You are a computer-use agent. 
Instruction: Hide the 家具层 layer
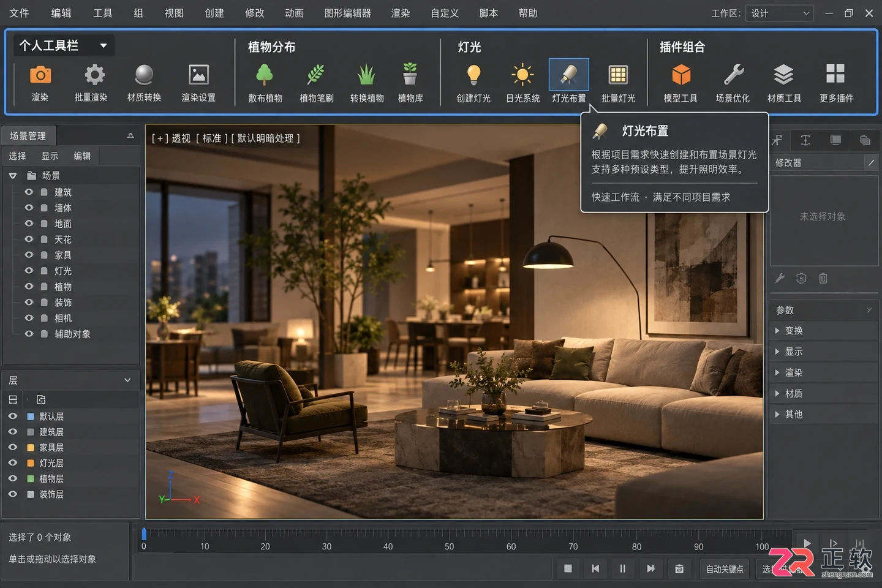(12, 447)
